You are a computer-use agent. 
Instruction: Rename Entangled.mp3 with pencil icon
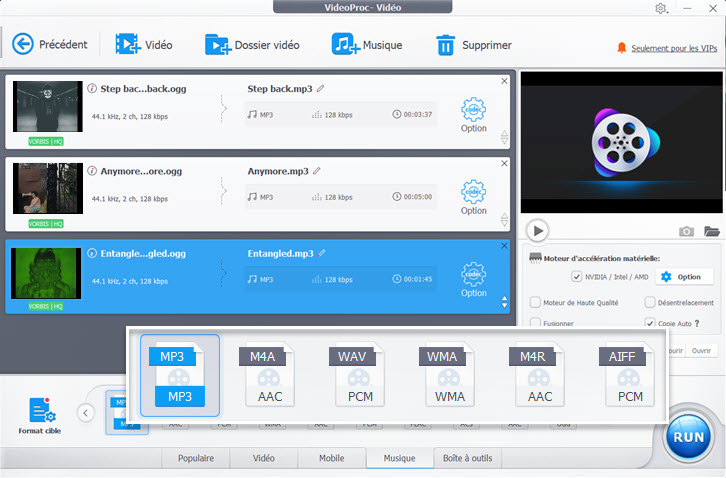coord(322,253)
